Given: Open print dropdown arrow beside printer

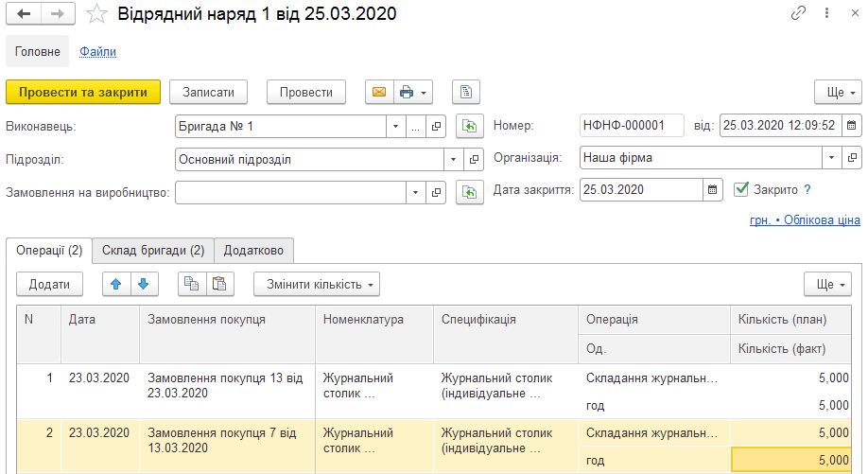Looking at the screenshot, I should tap(424, 92).
